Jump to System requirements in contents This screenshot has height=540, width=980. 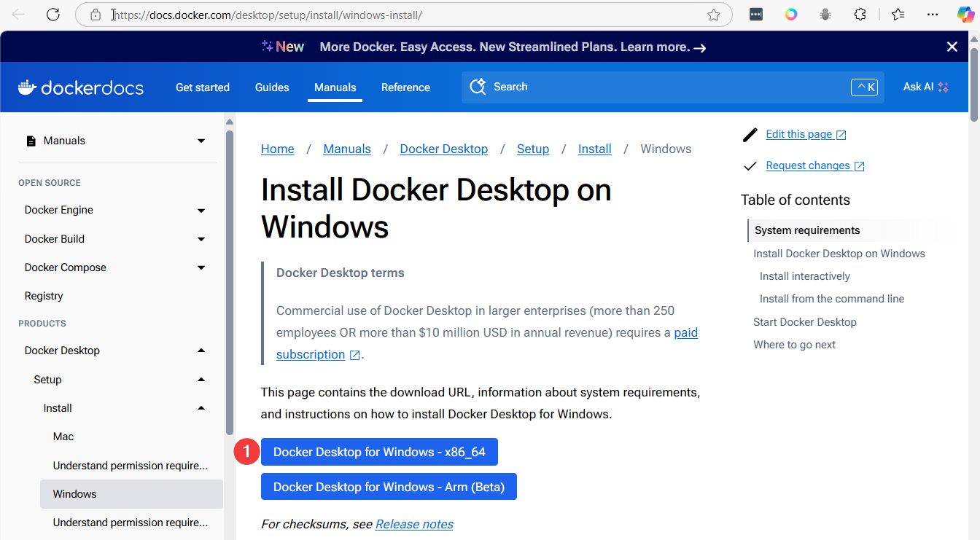click(x=807, y=230)
